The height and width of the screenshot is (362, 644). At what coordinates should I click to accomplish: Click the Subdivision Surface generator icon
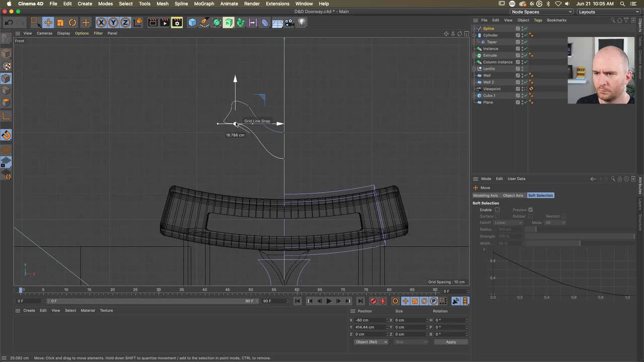point(217,23)
